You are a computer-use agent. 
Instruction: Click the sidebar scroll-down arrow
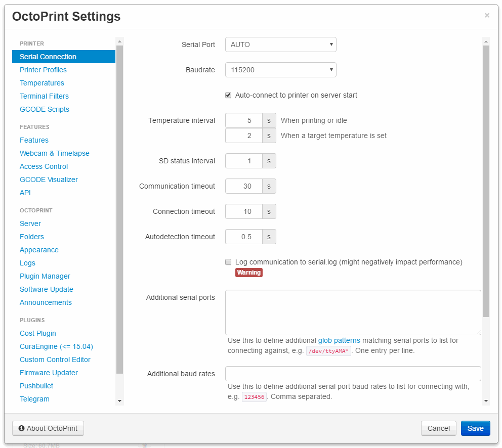[x=119, y=400]
